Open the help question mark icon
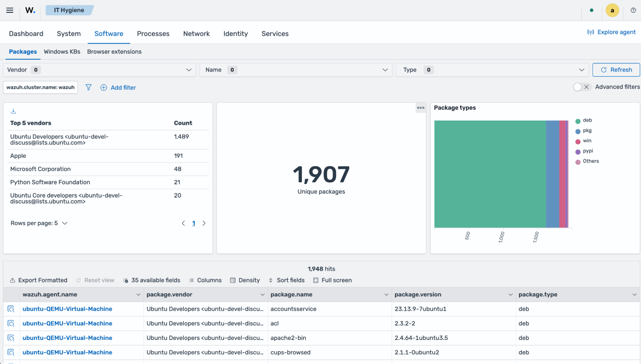Screen dimensions: 641x364 pyautogui.click(x=633, y=10)
